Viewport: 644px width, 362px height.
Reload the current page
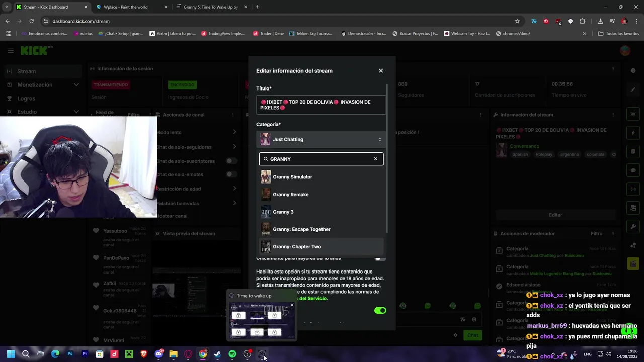(x=31, y=21)
